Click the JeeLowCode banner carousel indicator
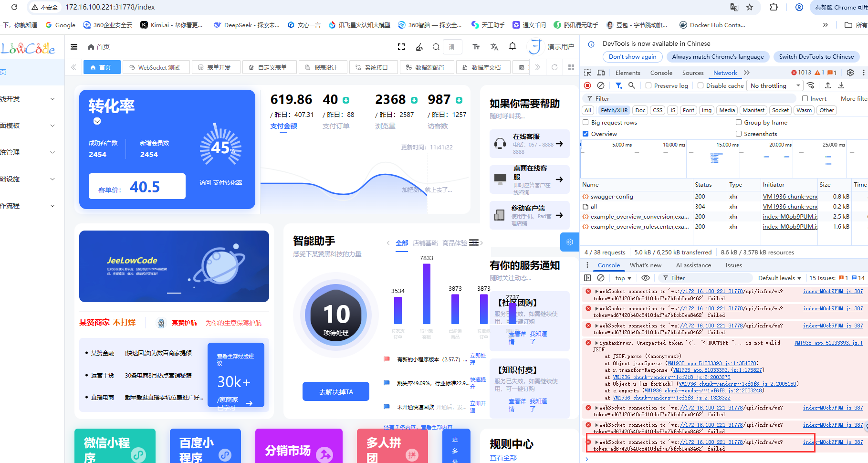 (174, 293)
